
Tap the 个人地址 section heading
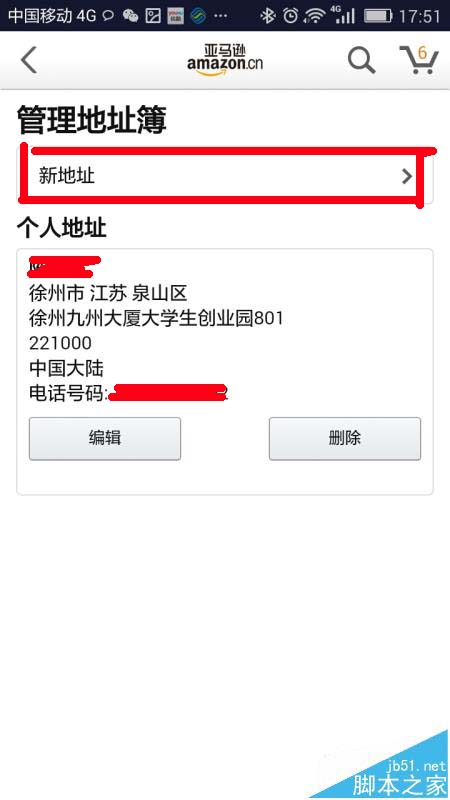pyautogui.click(x=62, y=228)
